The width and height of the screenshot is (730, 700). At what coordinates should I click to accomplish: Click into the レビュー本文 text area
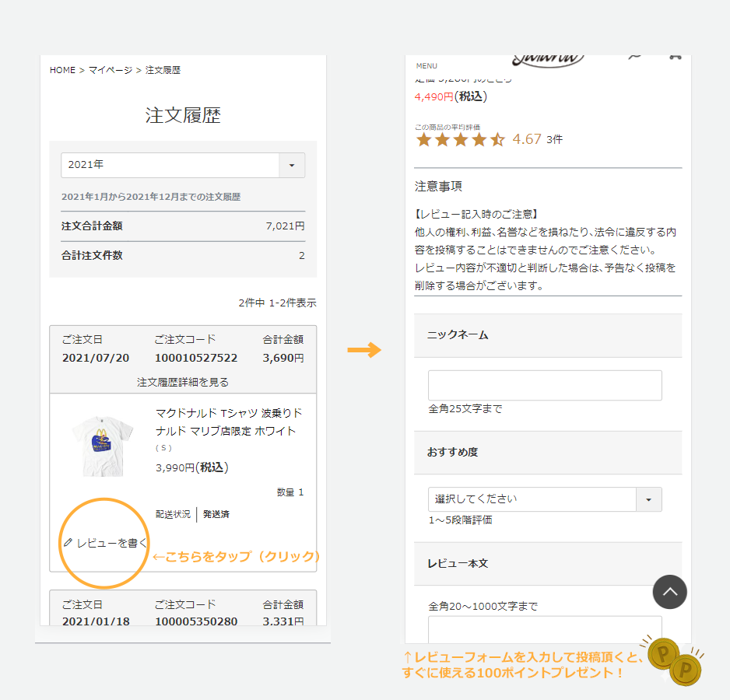click(544, 626)
